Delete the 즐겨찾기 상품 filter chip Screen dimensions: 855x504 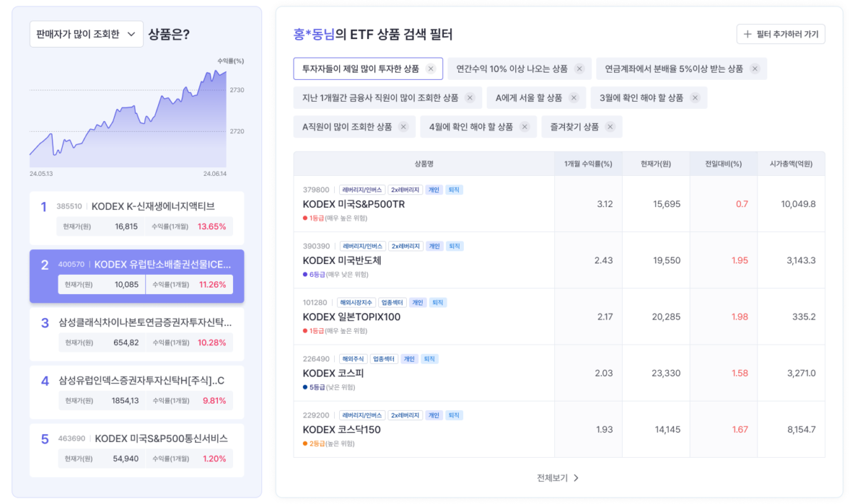tap(610, 127)
